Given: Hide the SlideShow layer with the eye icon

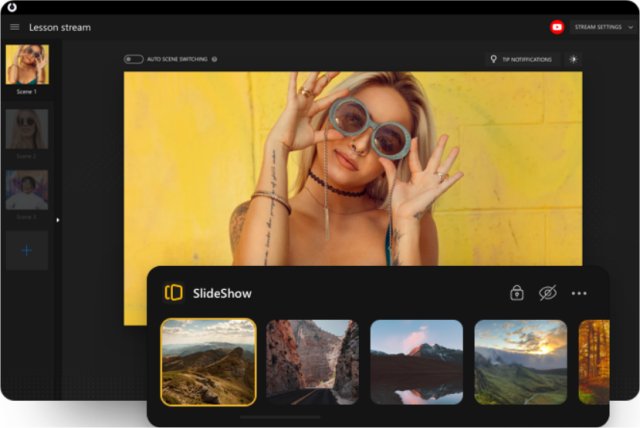Looking at the screenshot, I should point(548,293).
